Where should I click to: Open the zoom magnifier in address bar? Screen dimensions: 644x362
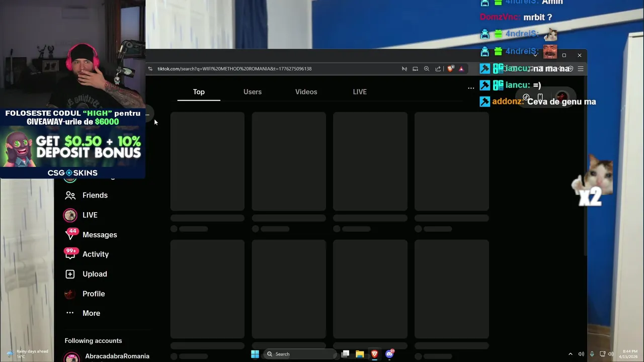(426, 68)
